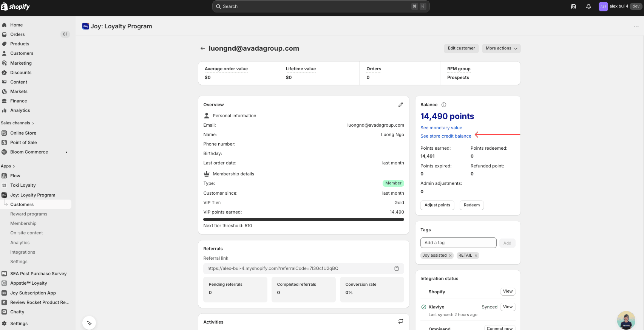This screenshot has width=644, height=330.
Task: Click the Orders icon in sidebar
Action: pyautogui.click(x=4, y=34)
